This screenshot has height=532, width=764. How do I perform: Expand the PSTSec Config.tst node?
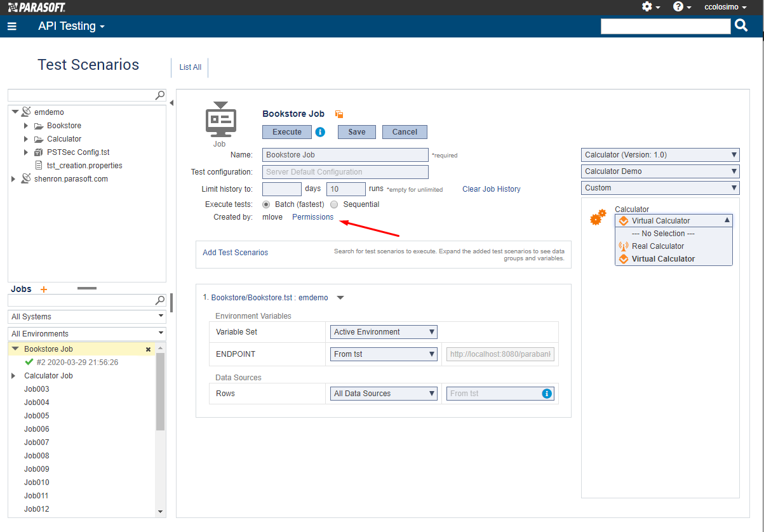[x=26, y=152]
